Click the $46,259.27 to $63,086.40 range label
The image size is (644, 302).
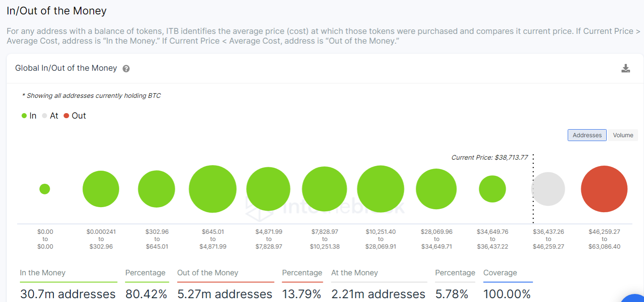click(604, 239)
